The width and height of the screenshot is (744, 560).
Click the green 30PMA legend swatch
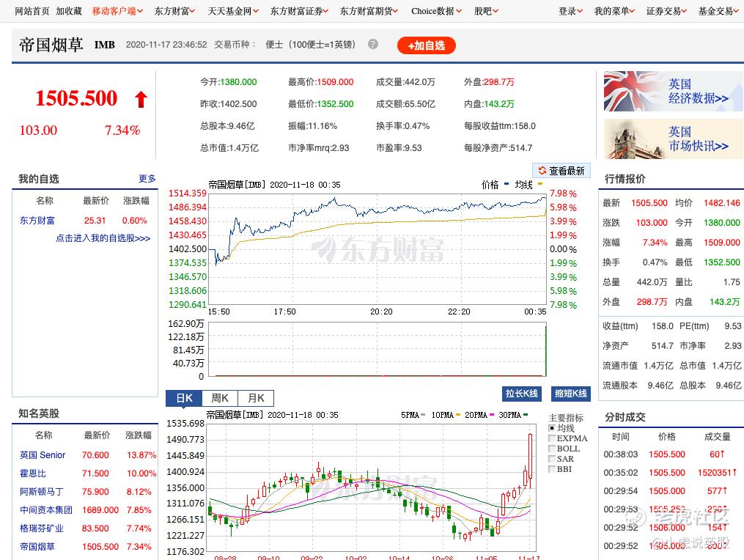tap(526, 415)
